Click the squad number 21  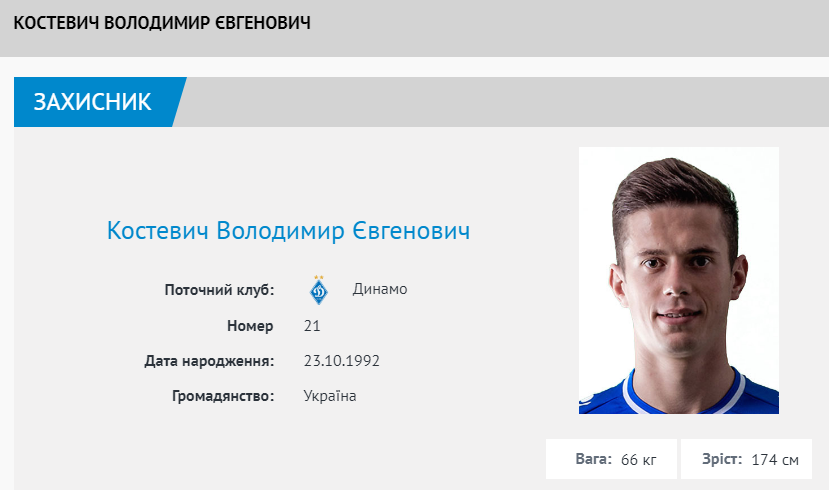click(312, 326)
